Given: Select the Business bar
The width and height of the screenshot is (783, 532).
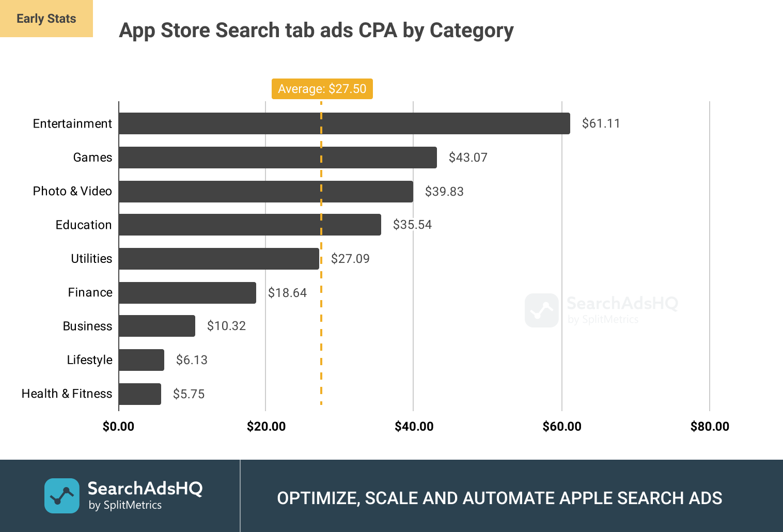Looking at the screenshot, I should click(x=156, y=326).
